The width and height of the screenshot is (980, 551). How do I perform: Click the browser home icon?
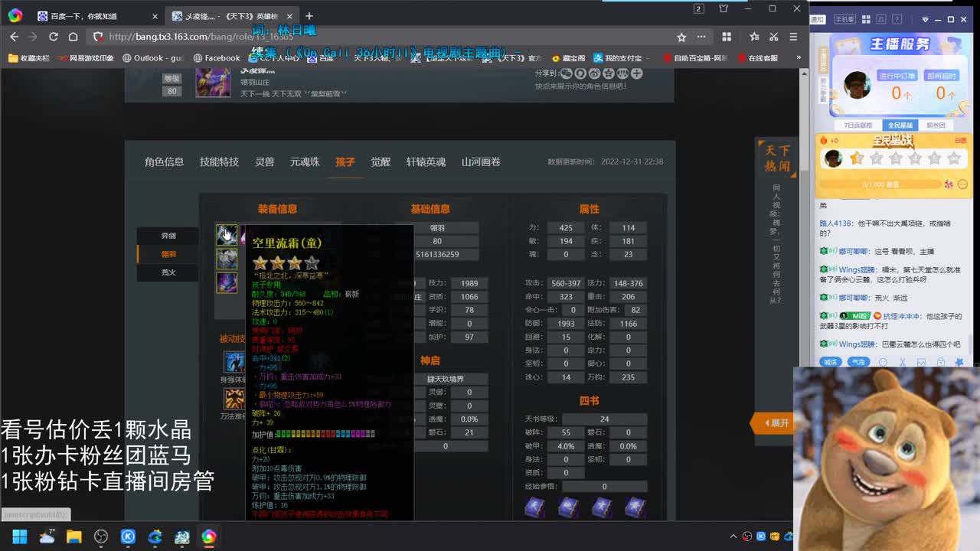click(x=73, y=37)
